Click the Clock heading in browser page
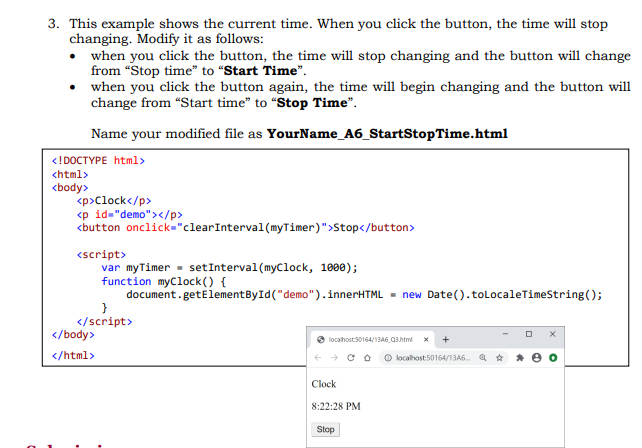Viewport: 642px width, 448px height. pos(323,384)
